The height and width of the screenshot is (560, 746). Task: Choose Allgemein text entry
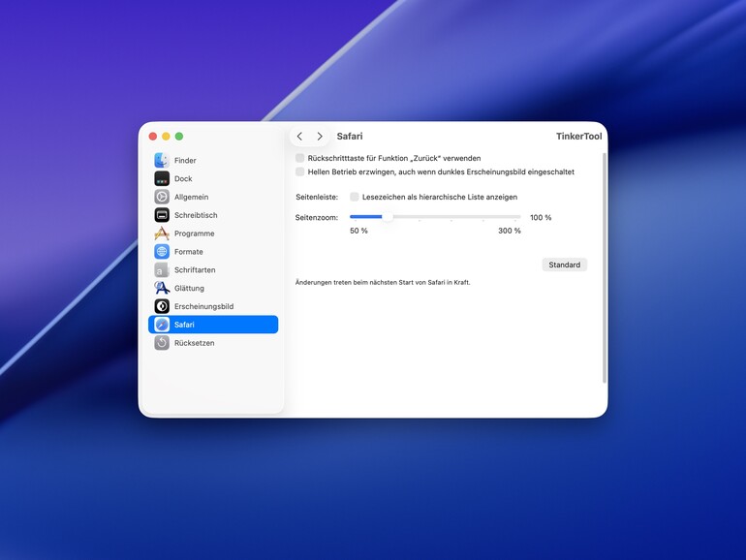(191, 197)
